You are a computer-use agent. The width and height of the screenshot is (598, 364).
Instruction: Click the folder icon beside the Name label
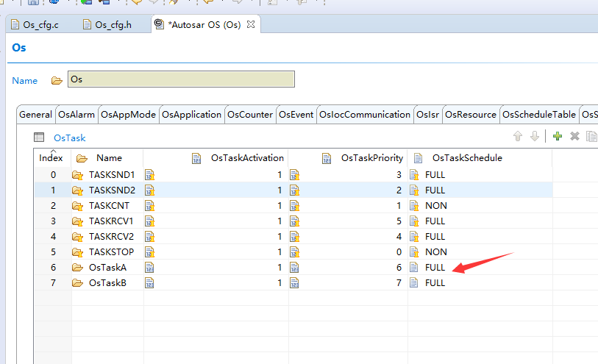click(57, 80)
